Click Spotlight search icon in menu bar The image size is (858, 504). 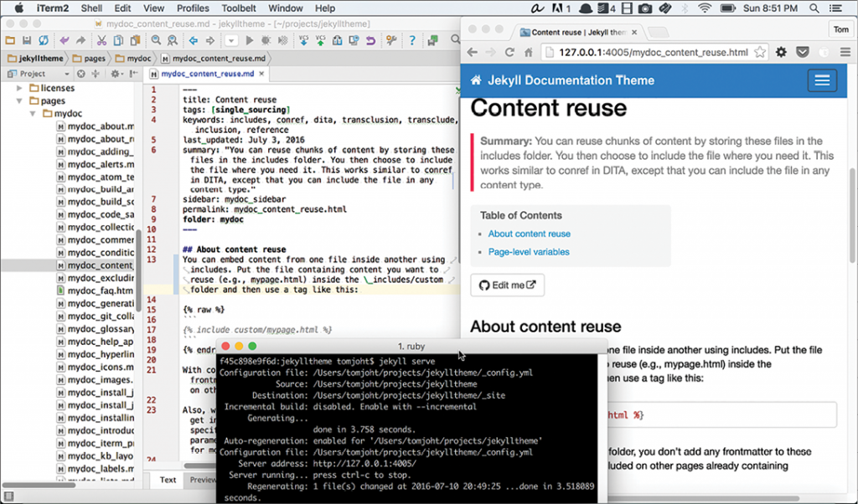point(814,8)
